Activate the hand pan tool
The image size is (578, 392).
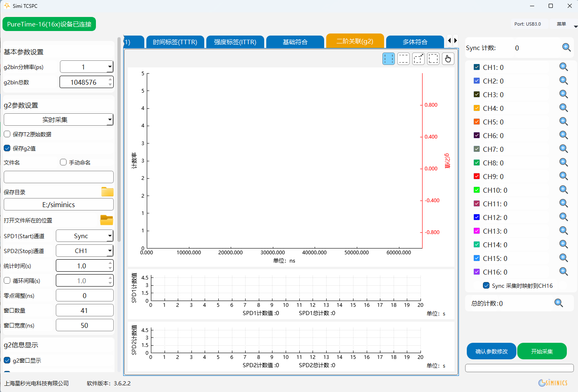[x=448, y=59]
